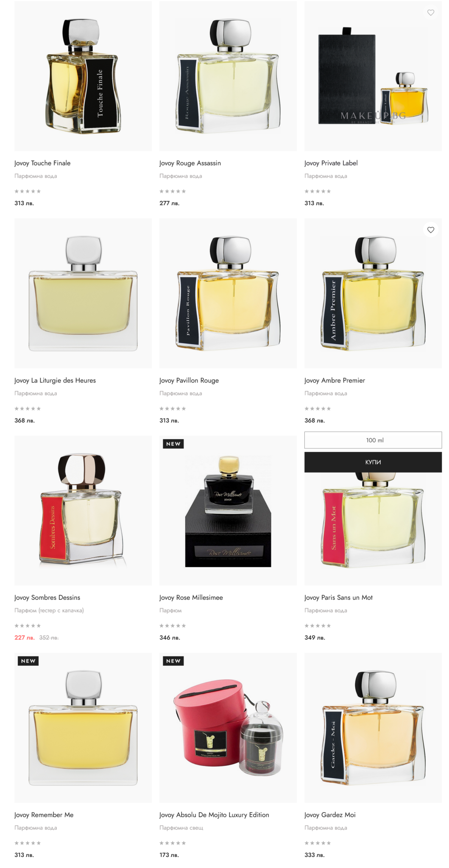This screenshot has height=868, width=449.
Task: Open Jovoy Sombres Dessins title link
Action: [x=47, y=598]
